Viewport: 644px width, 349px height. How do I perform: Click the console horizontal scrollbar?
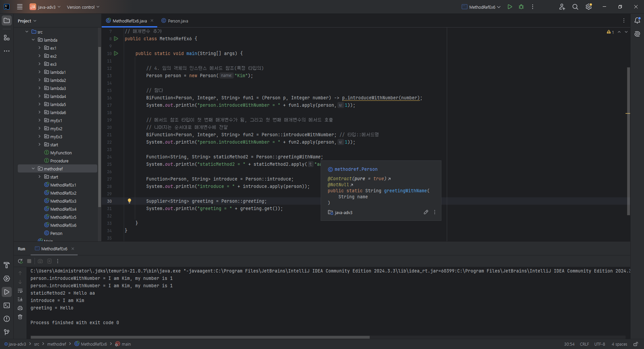click(200, 337)
